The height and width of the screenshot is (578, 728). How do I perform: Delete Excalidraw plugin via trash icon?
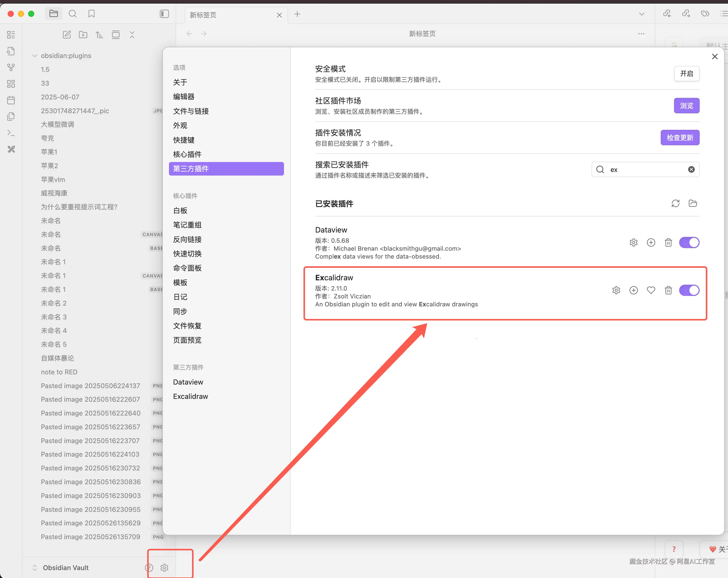pos(668,290)
